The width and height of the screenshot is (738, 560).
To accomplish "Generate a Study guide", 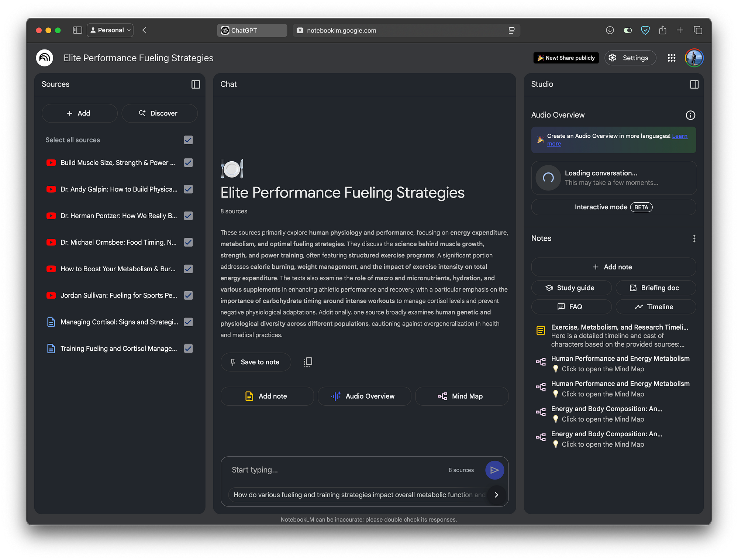I will click(x=571, y=288).
